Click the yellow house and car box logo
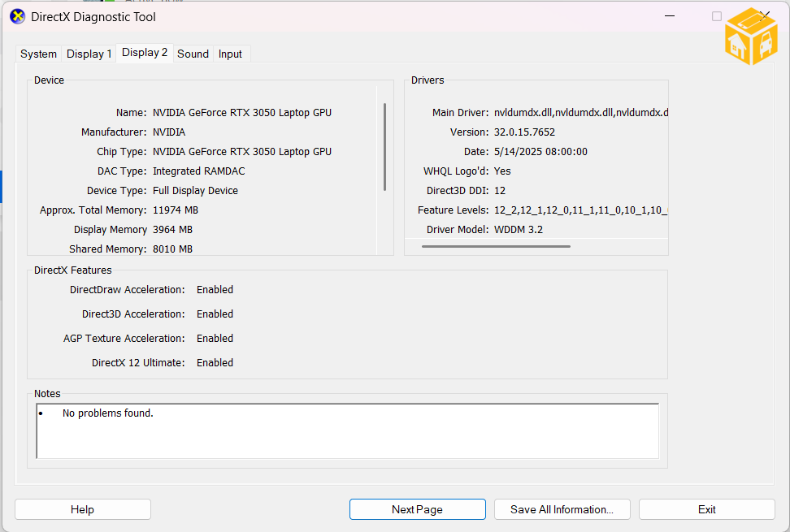This screenshot has height=532, width=790. tap(751, 37)
